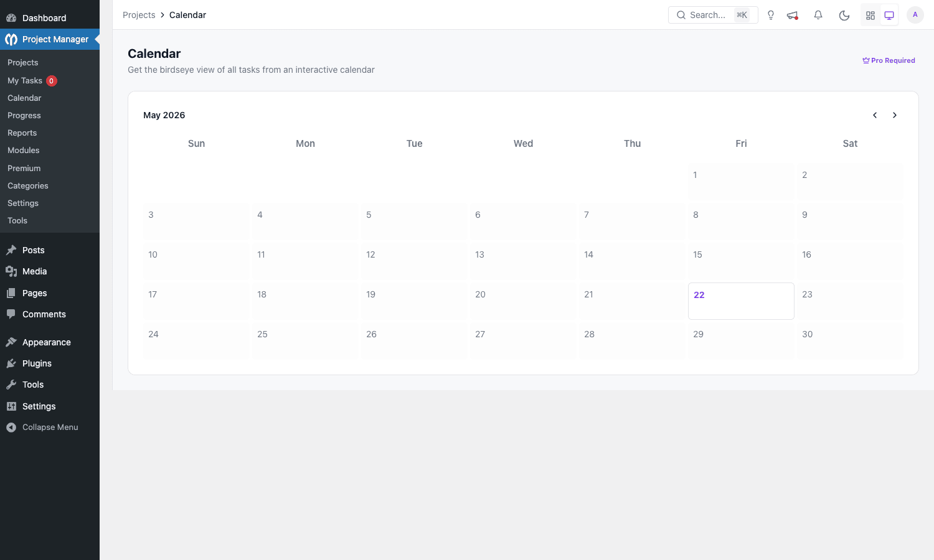Viewport: 934px width, 560px height.
Task: Click the wrench icon next to Tools
Action: (11, 385)
